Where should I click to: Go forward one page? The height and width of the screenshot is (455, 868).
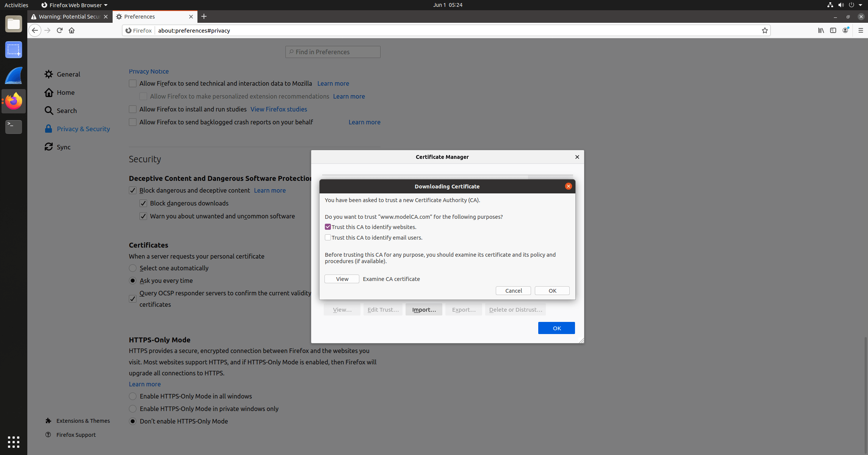click(x=47, y=30)
